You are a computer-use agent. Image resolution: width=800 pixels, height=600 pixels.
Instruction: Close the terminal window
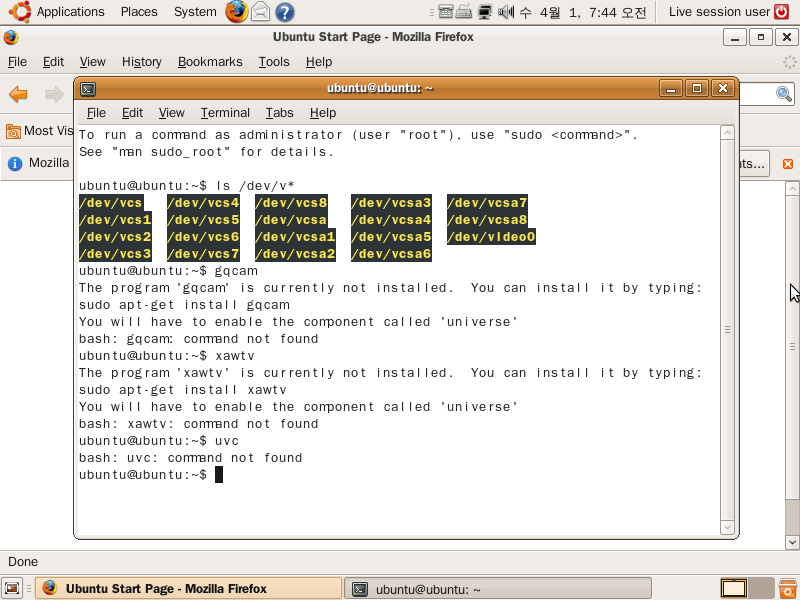(x=723, y=89)
